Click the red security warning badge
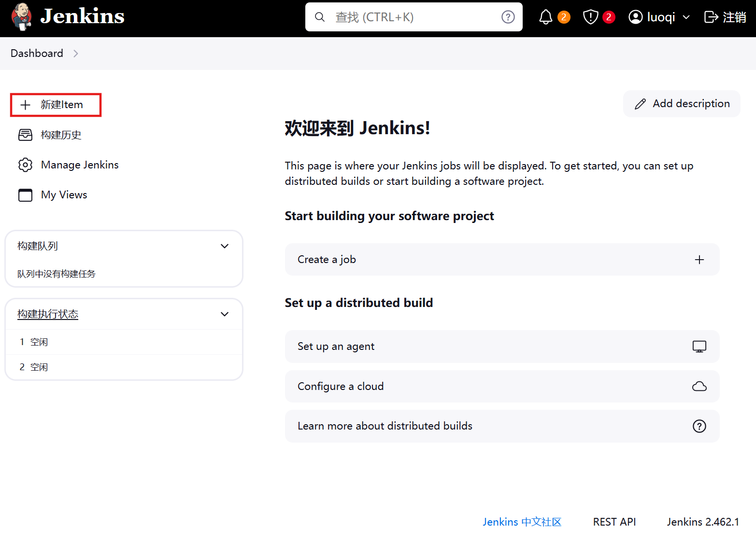This screenshot has width=756, height=542. [x=609, y=17]
